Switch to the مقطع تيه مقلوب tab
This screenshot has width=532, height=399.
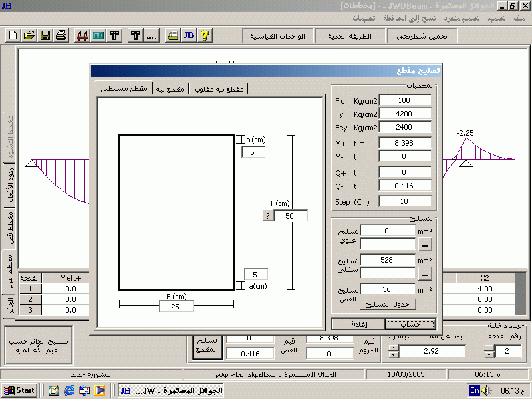219,89
